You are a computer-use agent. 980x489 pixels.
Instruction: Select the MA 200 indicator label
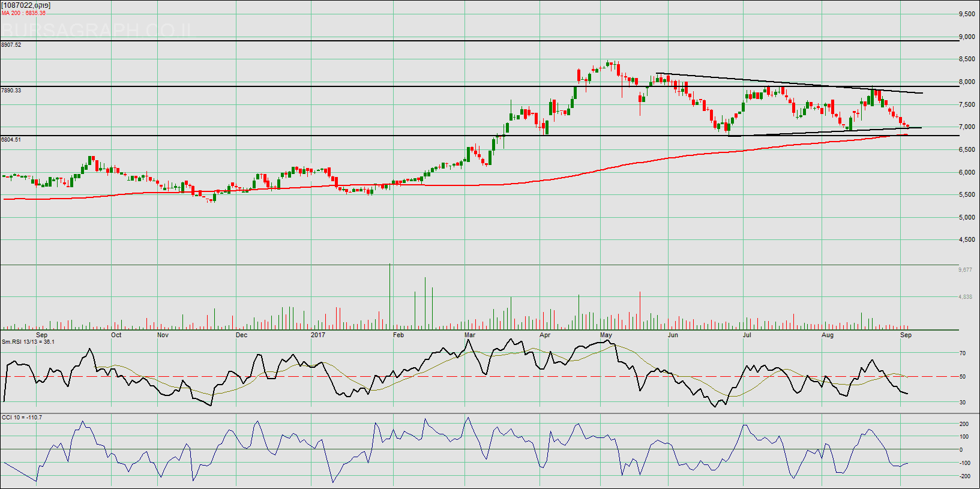coord(23,13)
